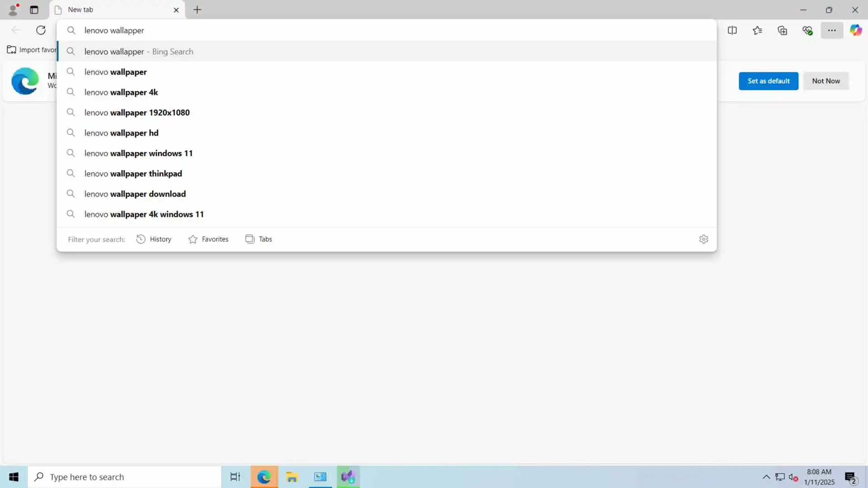
Task: Choose 'lenovo wallapper - Bing Search' entry
Action: [x=139, y=52]
